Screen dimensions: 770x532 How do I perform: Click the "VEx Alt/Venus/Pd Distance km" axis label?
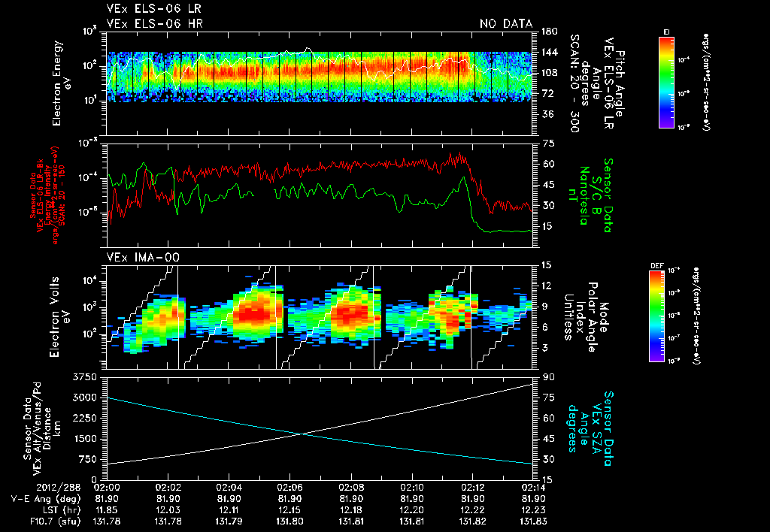coord(47,428)
